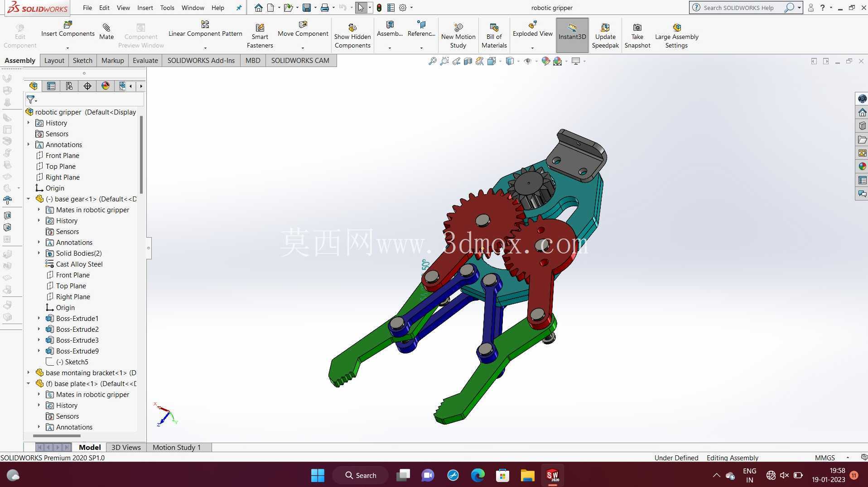Click the Rebuild traffic light icon
Viewport: 868px width, 487px height.
(379, 8)
